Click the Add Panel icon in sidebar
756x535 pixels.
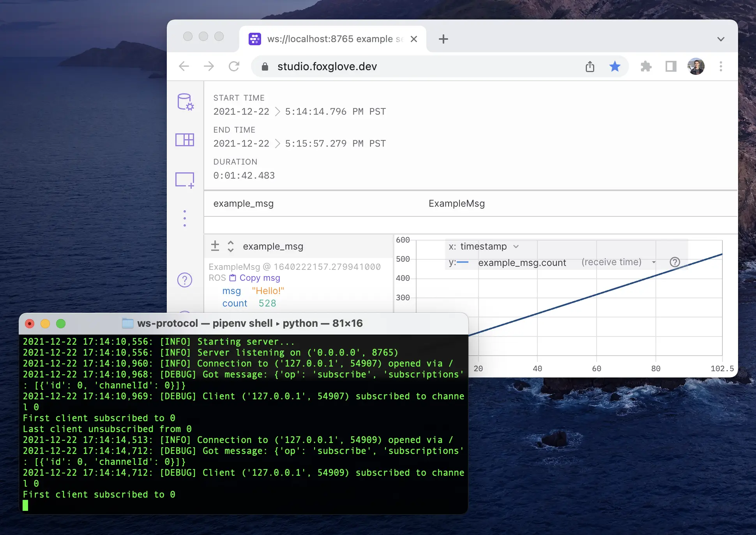185,179
